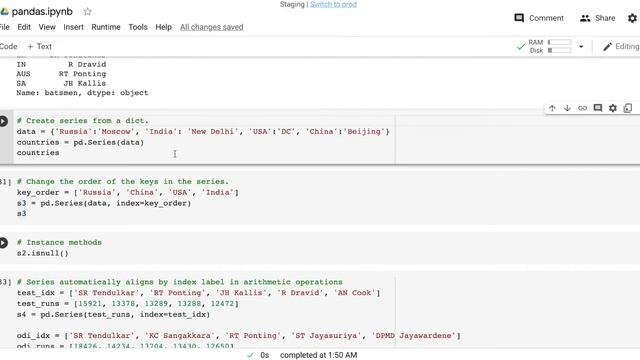Click the 'test_runs' code line
This screenshot has width=640, height=360.
[x=128, y=304]
